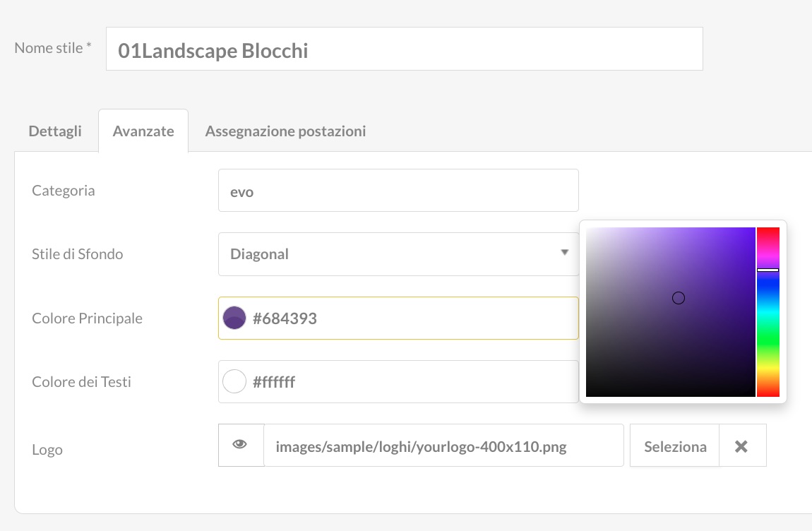This screenshot has width=812, height=531.
Task: Click the Stile di Sfondo label
Action: pyautogui.click(x=77, y=253)
